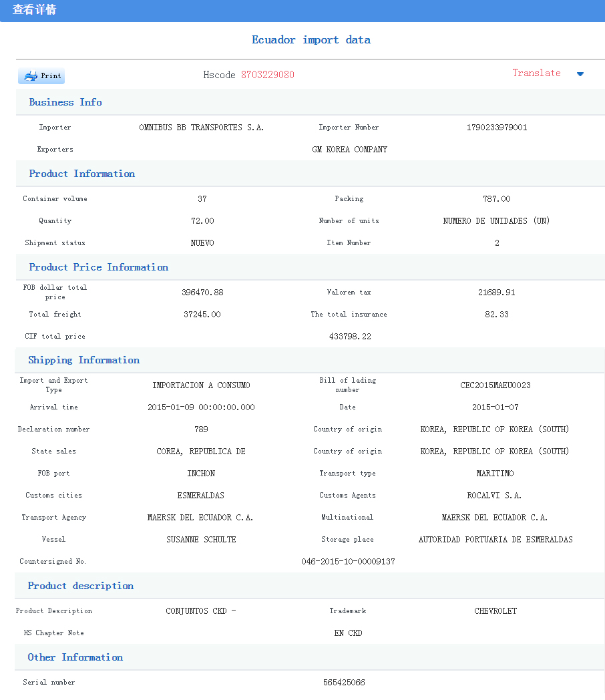This screenshot has width=605, height=700.
Task: Click the Translate link
Action: pos(536,73)
